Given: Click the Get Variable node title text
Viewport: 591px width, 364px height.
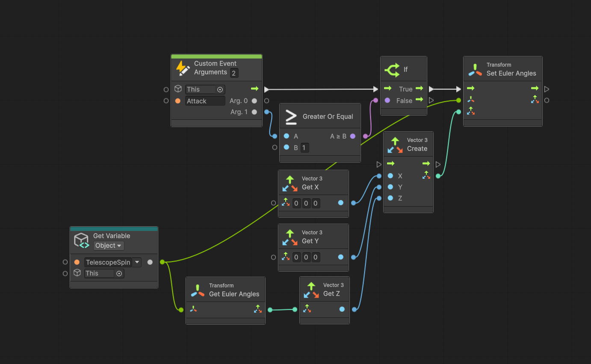Looking at the screenshot, I should 112,236.
